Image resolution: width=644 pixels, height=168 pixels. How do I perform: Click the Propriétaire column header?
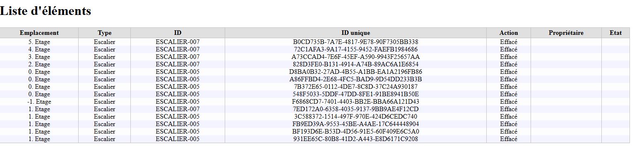(x=566, y=33)
